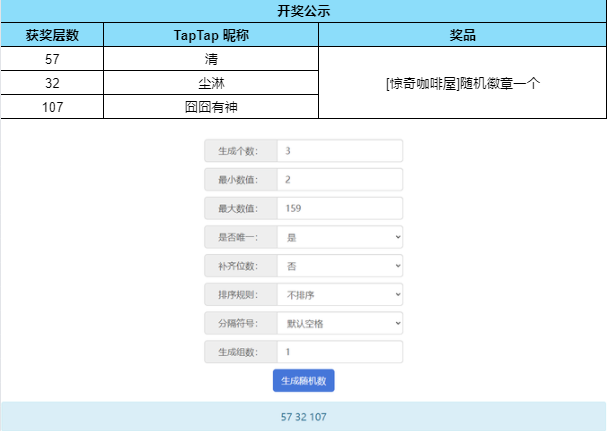Click the nickname 尘淋
607x431 pixels.
(x=211, y=83)
